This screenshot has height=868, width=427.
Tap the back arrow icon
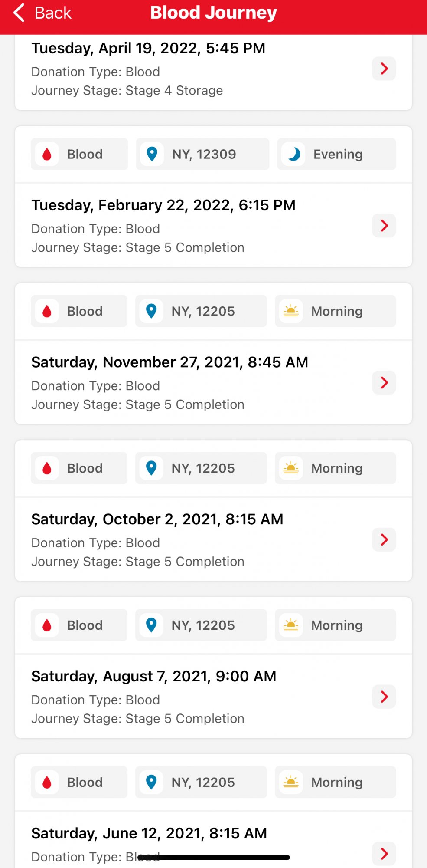tap(19, 13)
